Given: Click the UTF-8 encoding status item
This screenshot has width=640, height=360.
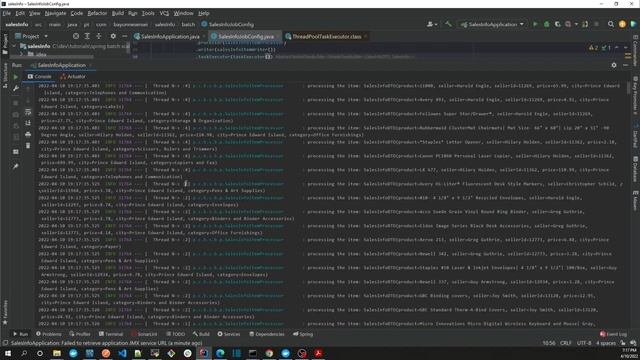Looking at the screenshot, I should [x=584, y=343].
